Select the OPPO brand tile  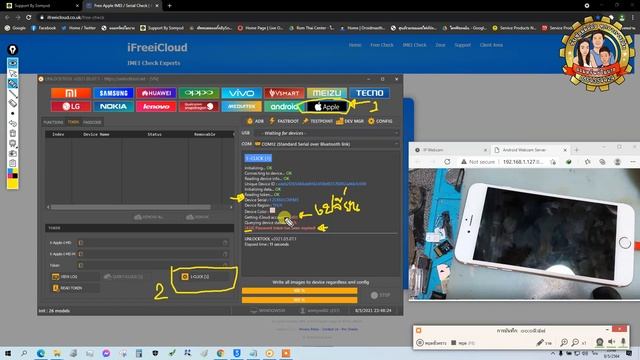click(x=199, y=93)
